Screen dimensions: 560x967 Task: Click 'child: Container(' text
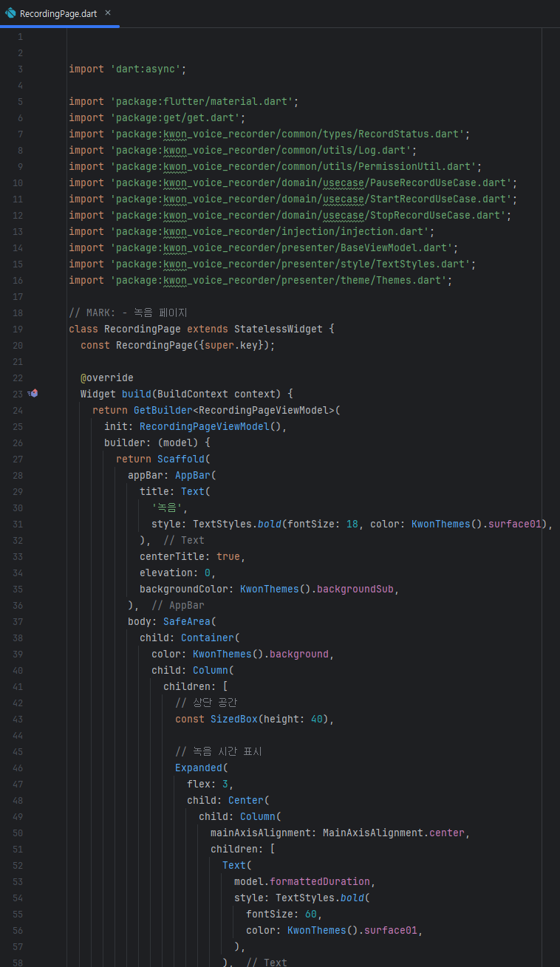coord(190,638)
